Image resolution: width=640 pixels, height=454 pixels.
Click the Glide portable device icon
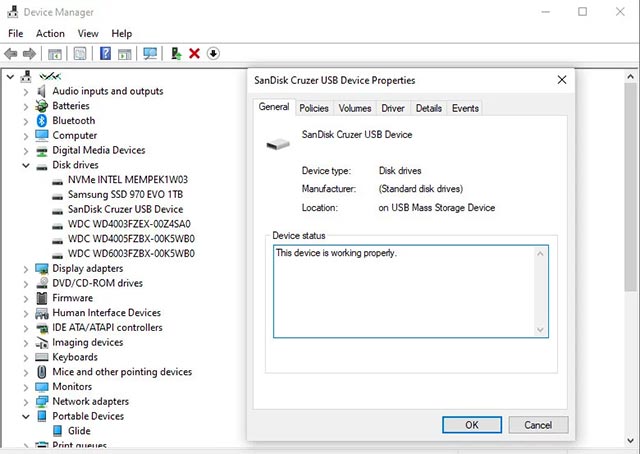58,431
